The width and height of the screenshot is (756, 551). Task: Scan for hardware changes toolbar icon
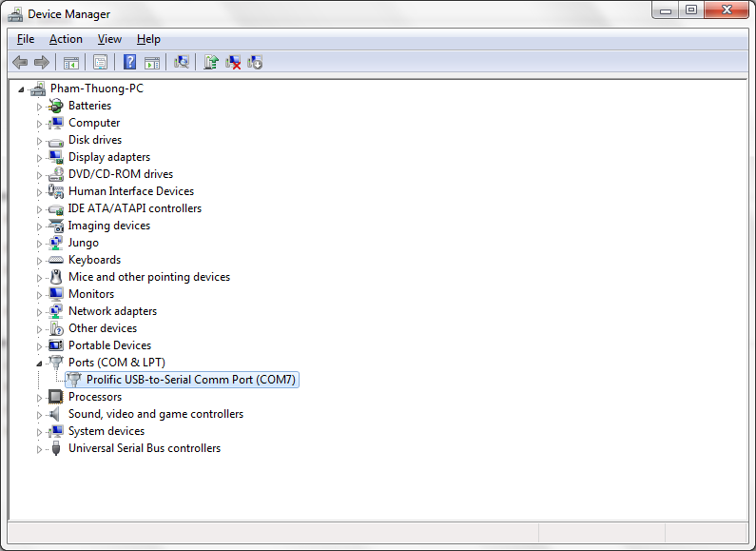coord(182,62)
